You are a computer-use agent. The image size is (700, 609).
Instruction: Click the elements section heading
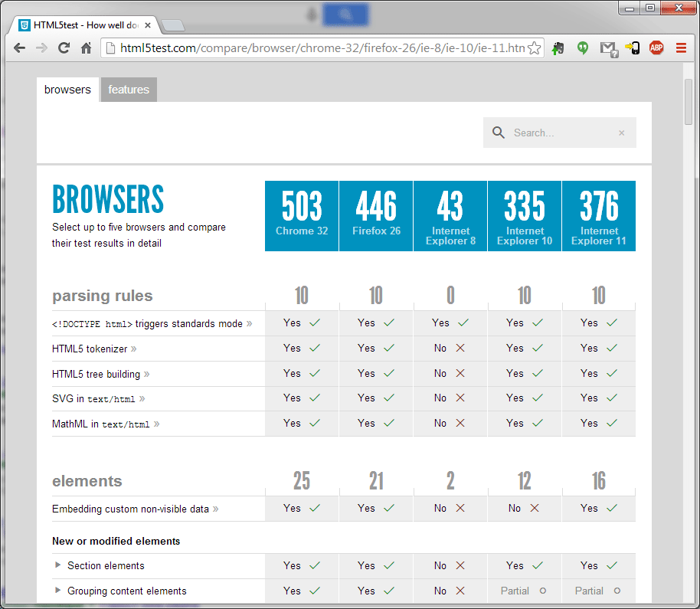[x=87, y=481]
